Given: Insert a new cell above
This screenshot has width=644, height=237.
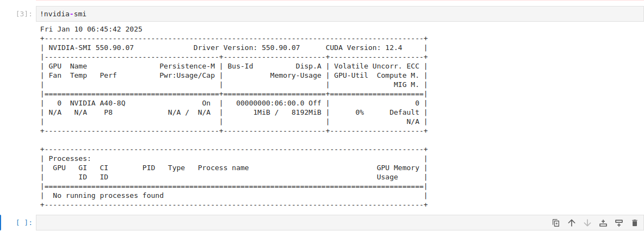Looking at the screenshot, I should tap(603, 223).
